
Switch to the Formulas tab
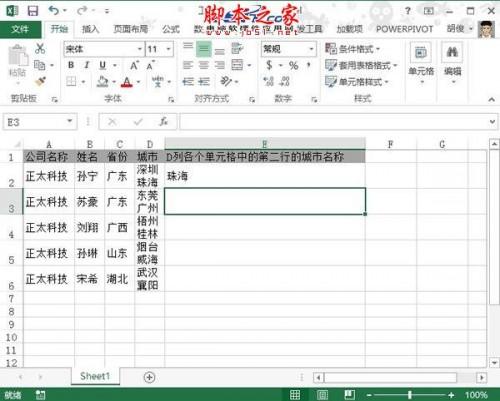171,29
